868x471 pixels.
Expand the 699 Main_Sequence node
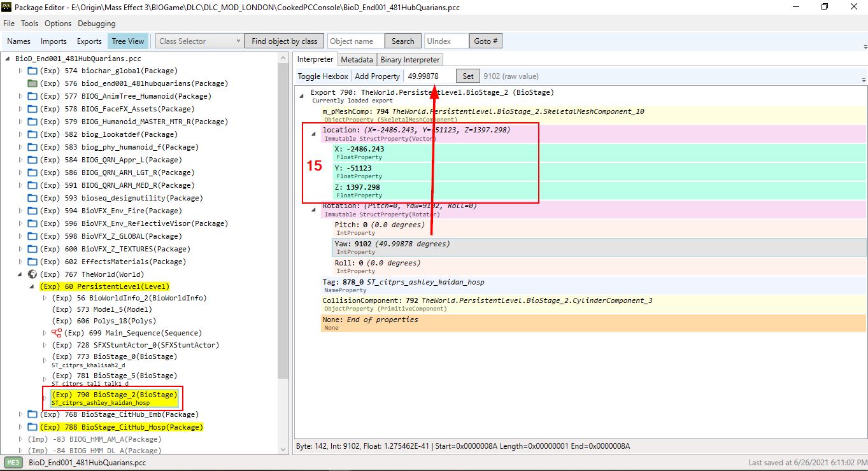[x=44, y=333]
